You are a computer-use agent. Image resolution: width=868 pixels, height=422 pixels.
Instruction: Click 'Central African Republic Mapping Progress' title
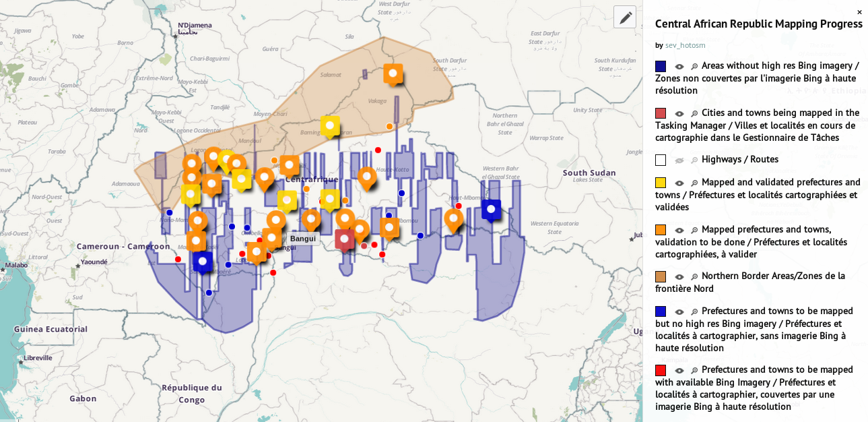click(759, 24)
